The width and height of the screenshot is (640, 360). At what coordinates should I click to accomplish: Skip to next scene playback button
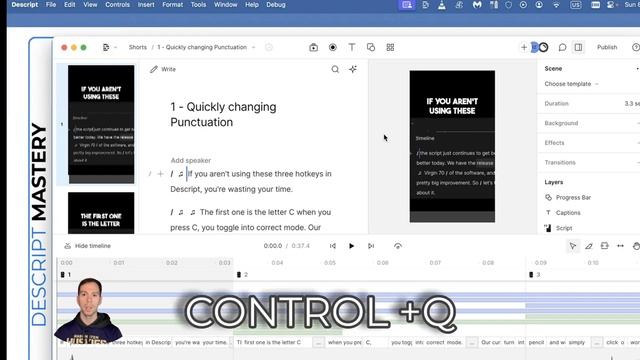click(371, 246)
